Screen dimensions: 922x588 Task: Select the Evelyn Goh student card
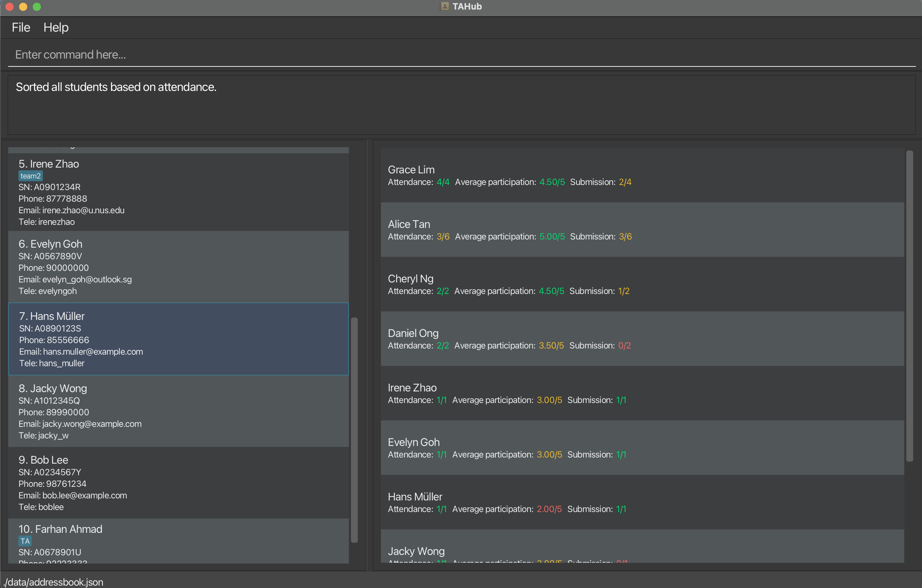(x=178, y=267)
